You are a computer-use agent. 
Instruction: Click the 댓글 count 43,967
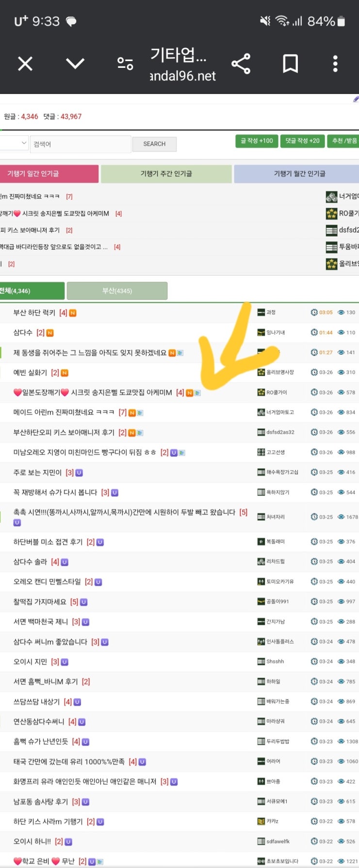[x=71, y=116]
